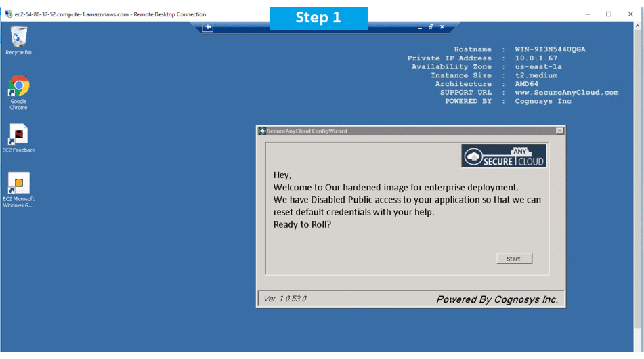Viewport: 644px width, 359px height.
Task: Click the Remote Desktop Connection title icon
Action: 8,14
